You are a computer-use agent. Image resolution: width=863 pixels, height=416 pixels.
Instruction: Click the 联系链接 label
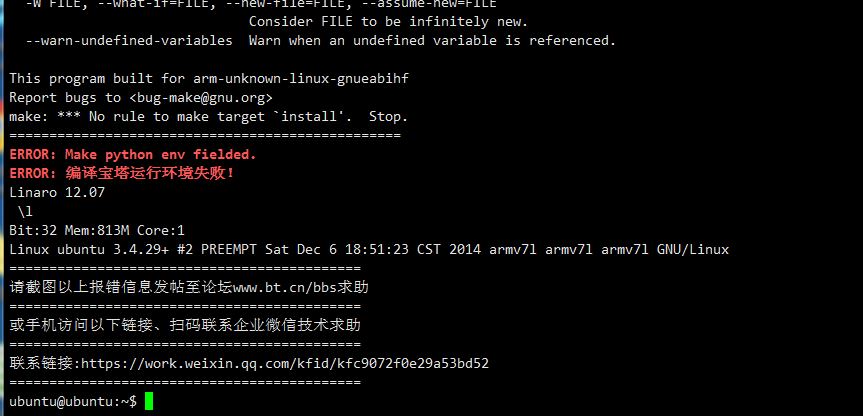(44, 363)
